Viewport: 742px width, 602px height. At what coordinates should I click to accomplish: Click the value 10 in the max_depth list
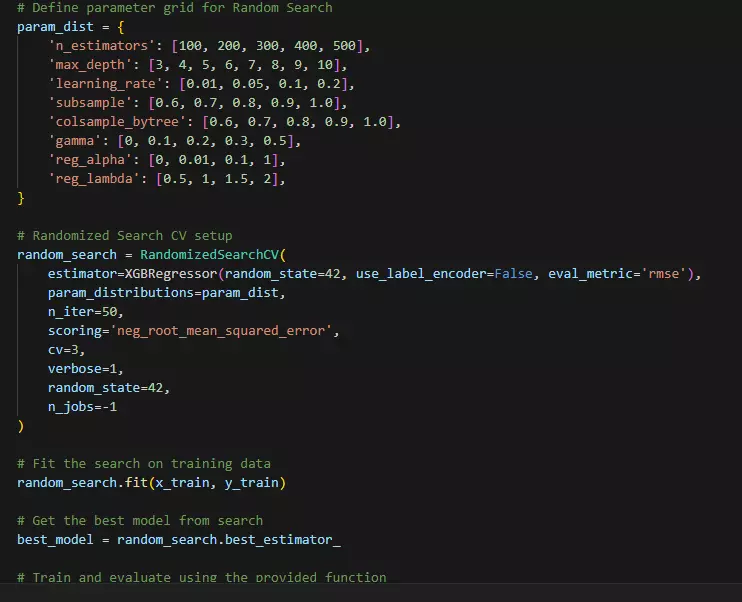point(325,65)
